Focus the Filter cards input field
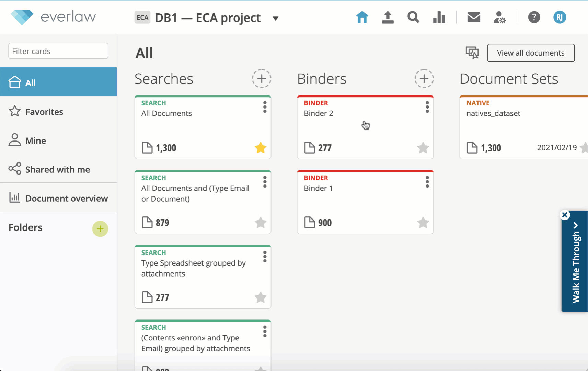The width and height of the screenshot is (588, 371). pos(58,51)
